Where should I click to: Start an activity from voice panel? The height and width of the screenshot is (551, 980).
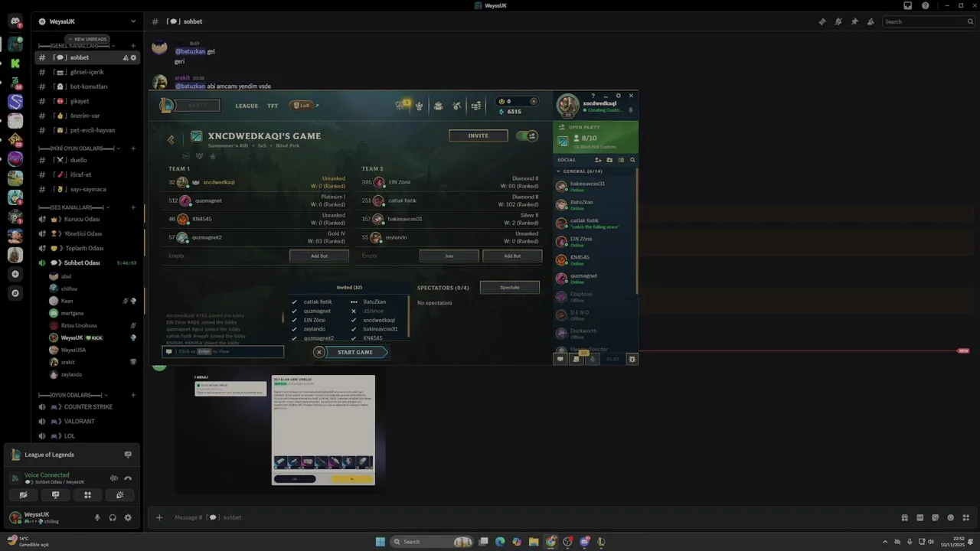pyautogui.click(x=87, y=495)
